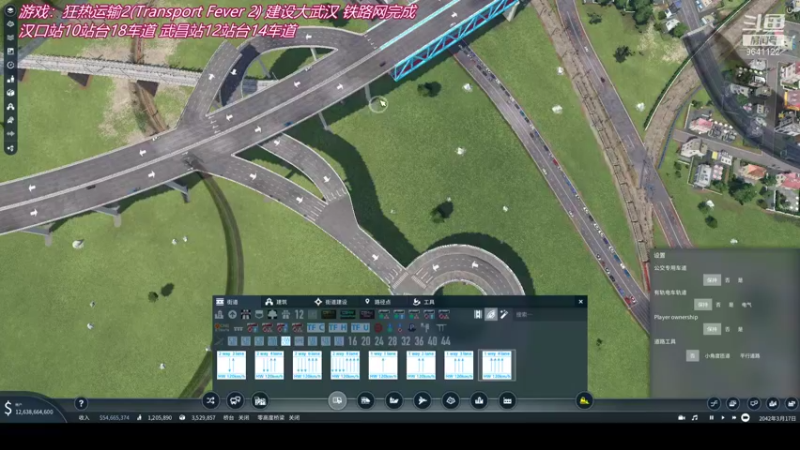Screen dimensions: 800x450
Task: Set bus lane (公交专用车道) to 是
Action: click(740, 280)
